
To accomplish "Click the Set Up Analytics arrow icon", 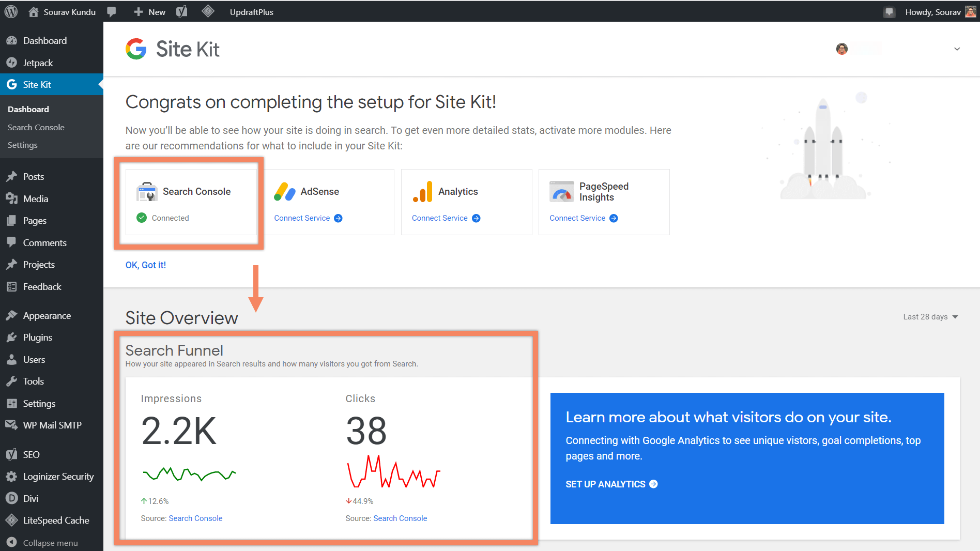I will [653, 484].
